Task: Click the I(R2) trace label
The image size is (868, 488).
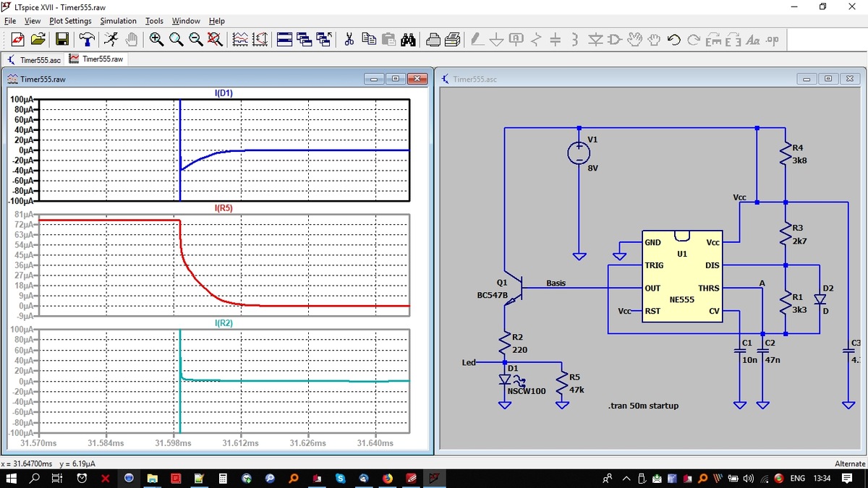Action: [224, 323]
